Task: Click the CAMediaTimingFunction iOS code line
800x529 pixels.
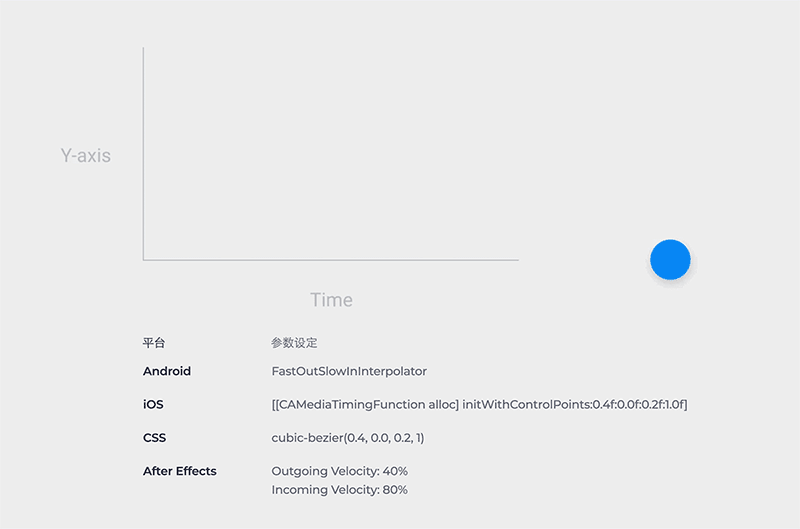Action: coord(479,405)
